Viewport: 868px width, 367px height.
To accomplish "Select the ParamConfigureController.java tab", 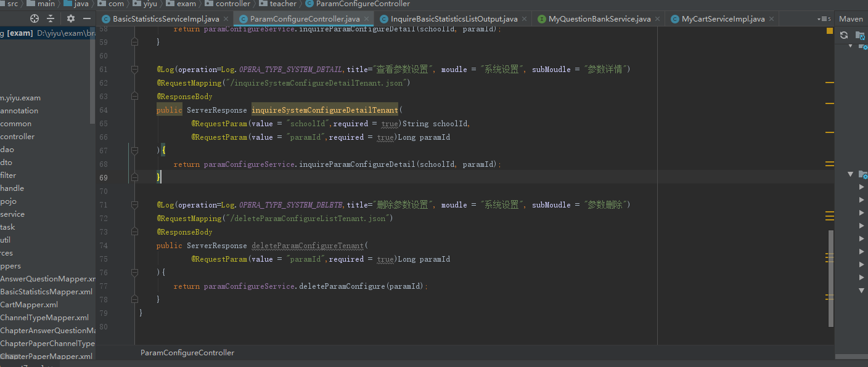I will (x=305, y=19).
